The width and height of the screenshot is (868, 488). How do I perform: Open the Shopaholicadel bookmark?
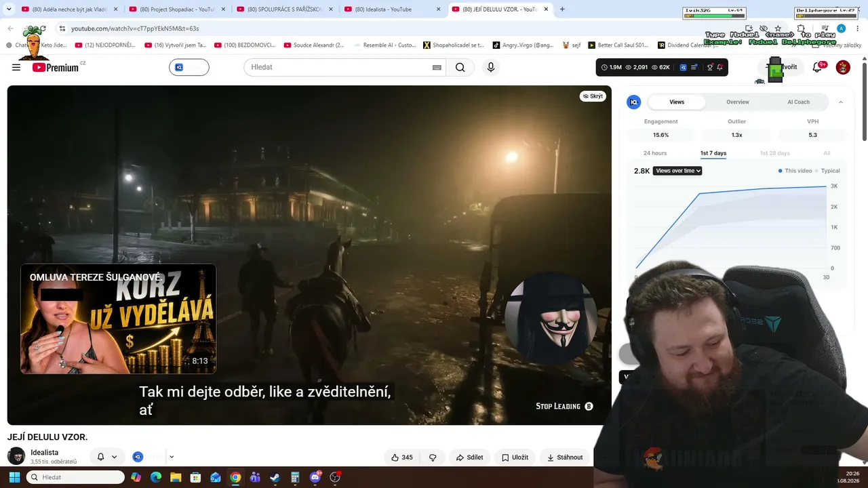point(454,45)
